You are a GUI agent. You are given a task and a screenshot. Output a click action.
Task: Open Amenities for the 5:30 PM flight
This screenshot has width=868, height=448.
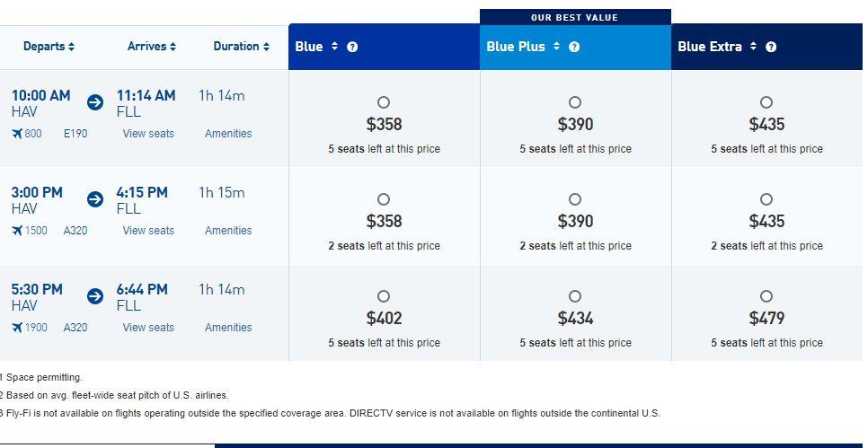click(x=228, y=328)
